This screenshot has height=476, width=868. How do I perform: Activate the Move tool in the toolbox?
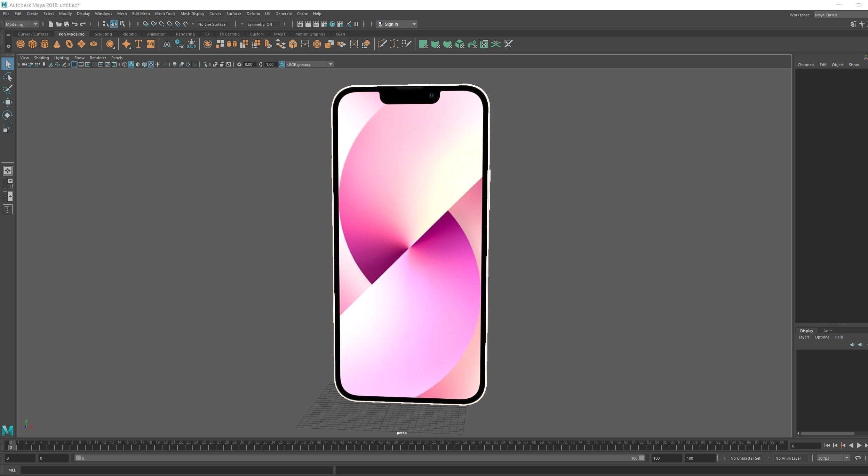[8, 102]
